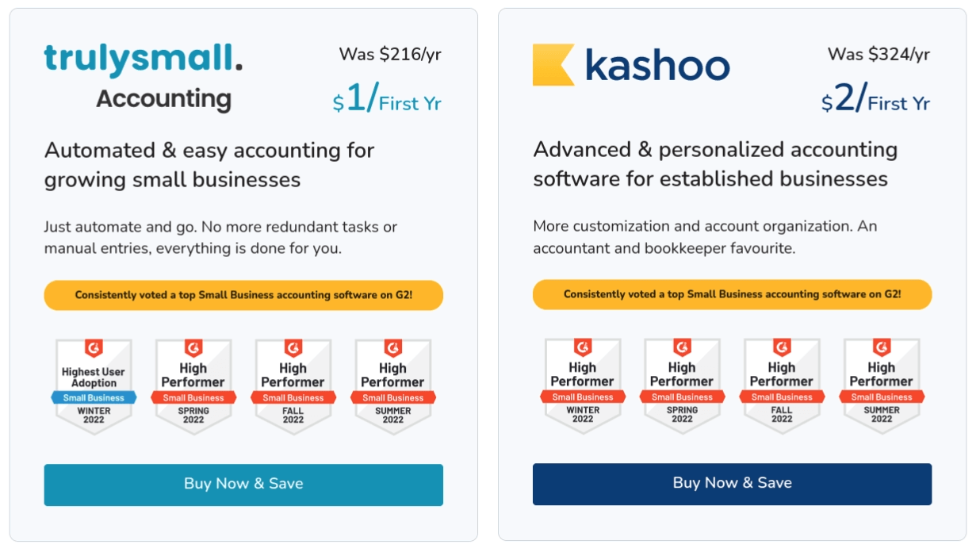The height and width of the screenshot is (552, 980).
Task: Click heading Automated & easy accounting
Action: click(209, 165)
